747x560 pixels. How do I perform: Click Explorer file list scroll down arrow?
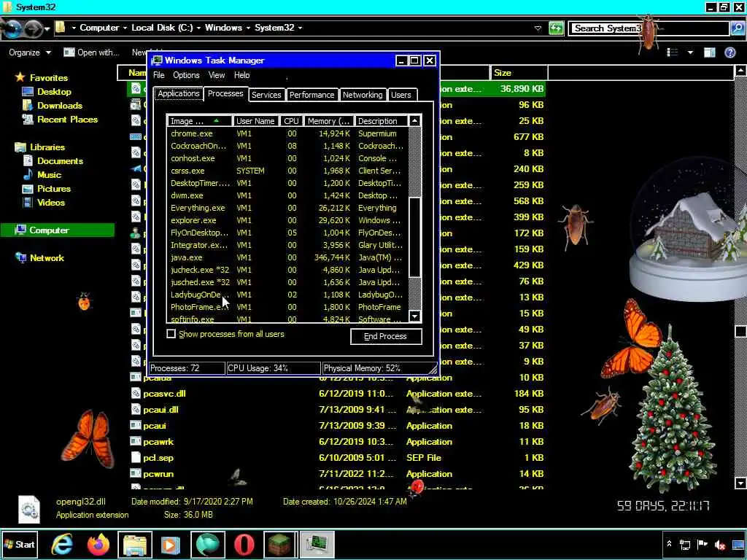click(x=740, y=483)
